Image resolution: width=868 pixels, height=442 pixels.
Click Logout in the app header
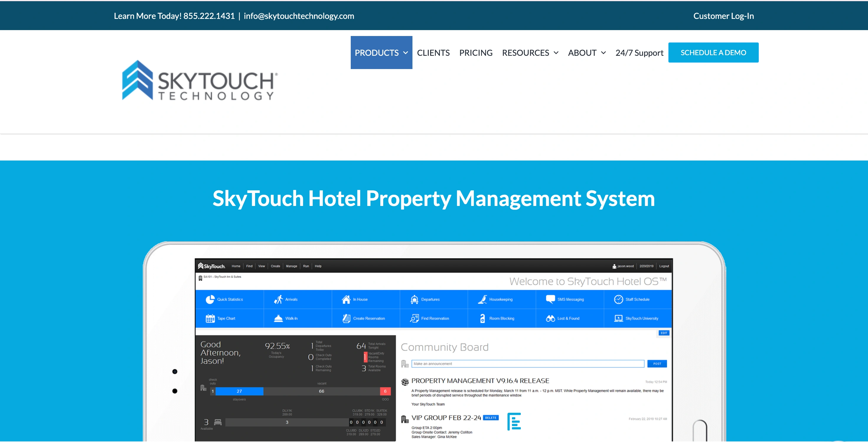tap(664, 266)
